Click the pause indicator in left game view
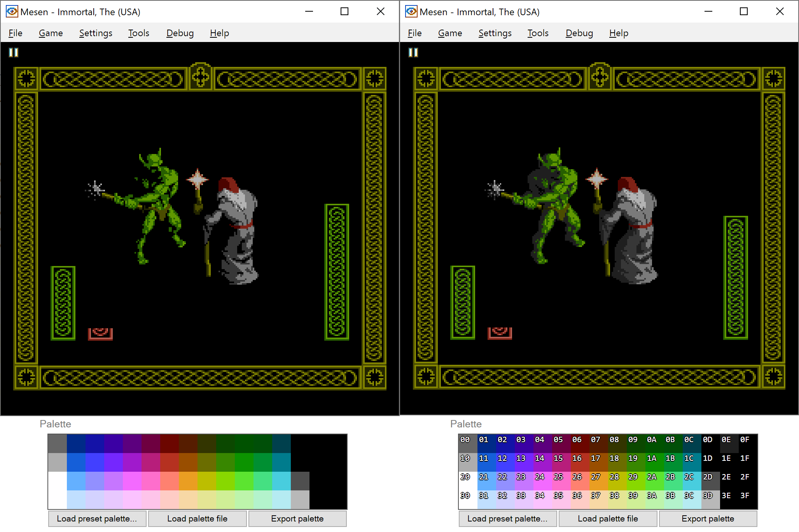799x532 pixels. click(14, 52)
